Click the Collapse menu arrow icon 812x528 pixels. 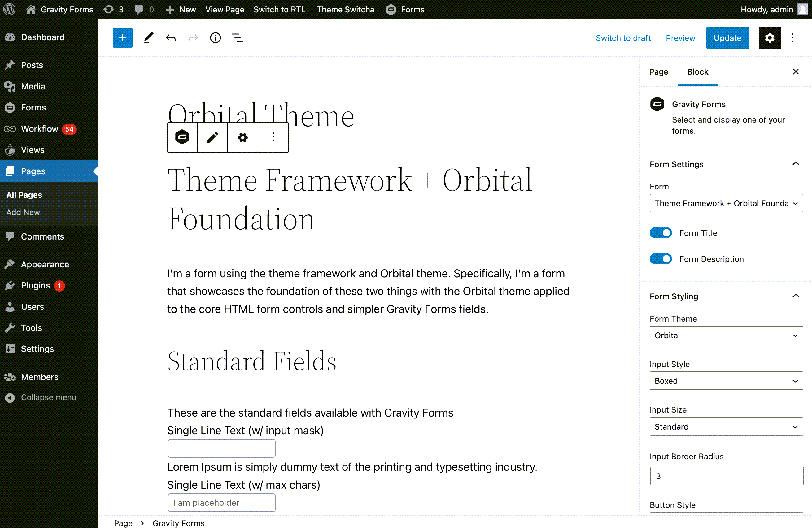tap(10, 397)
